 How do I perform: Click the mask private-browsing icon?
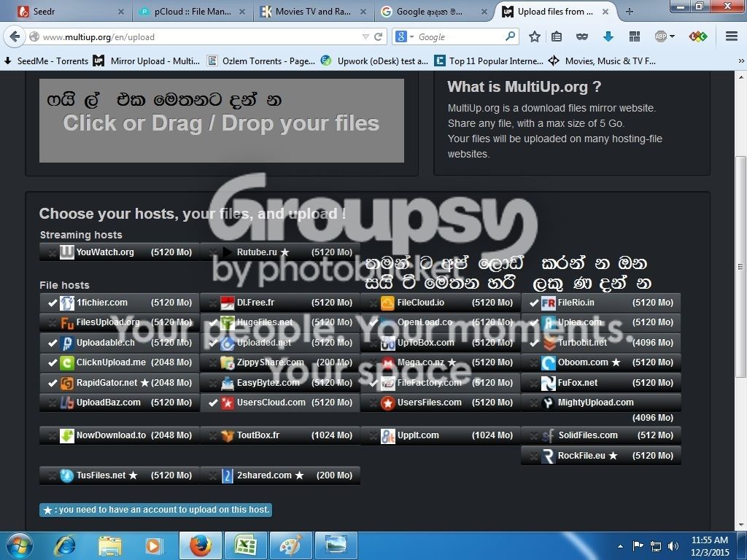pos(581,36)
